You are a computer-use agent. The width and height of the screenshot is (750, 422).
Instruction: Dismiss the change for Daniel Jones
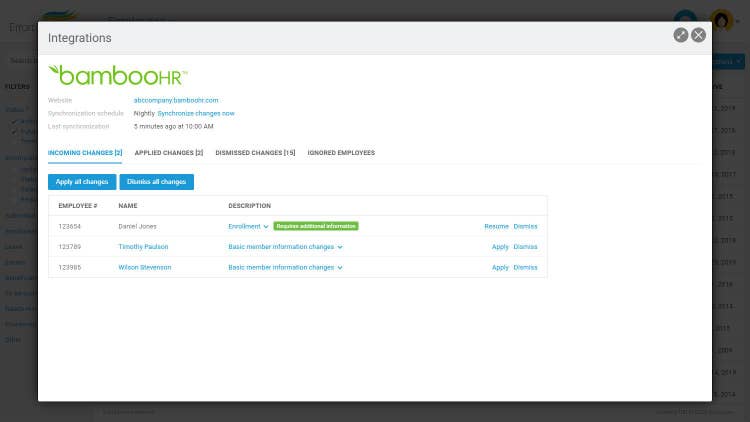coord(525,226)
